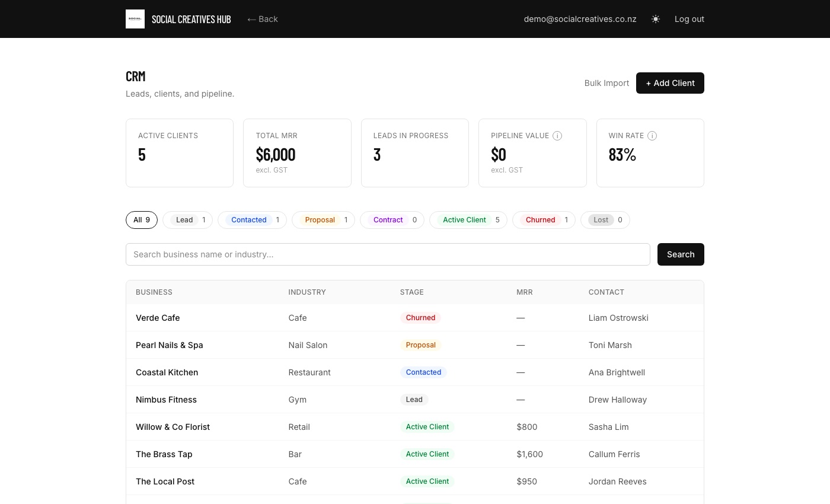The width and height of the screenshot is (830, 504).
Task: Click the Lead badge in Nimbus Fitness row
Action: pos(414,400)
